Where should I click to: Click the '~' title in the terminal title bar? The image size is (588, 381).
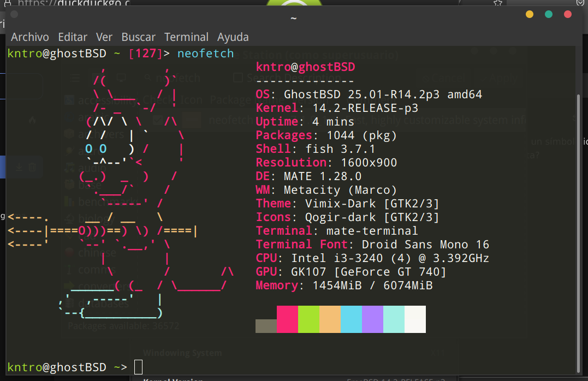tap(294, 19)
